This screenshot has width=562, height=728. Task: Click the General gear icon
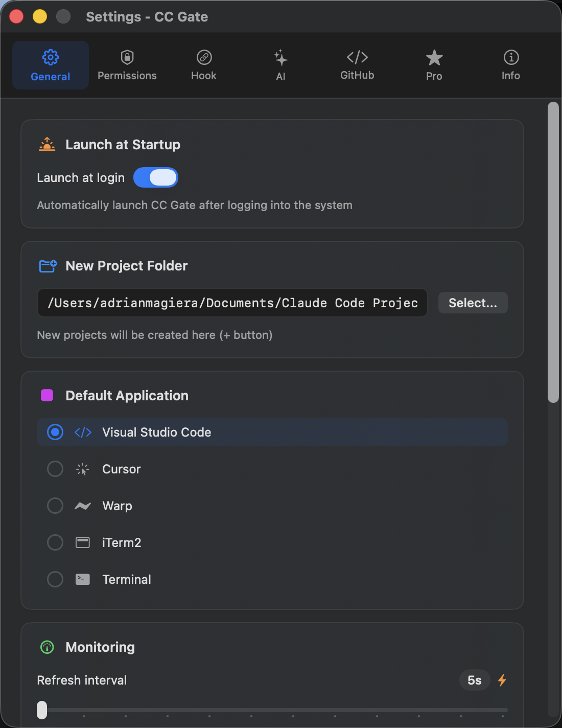(x=50, y=57)
